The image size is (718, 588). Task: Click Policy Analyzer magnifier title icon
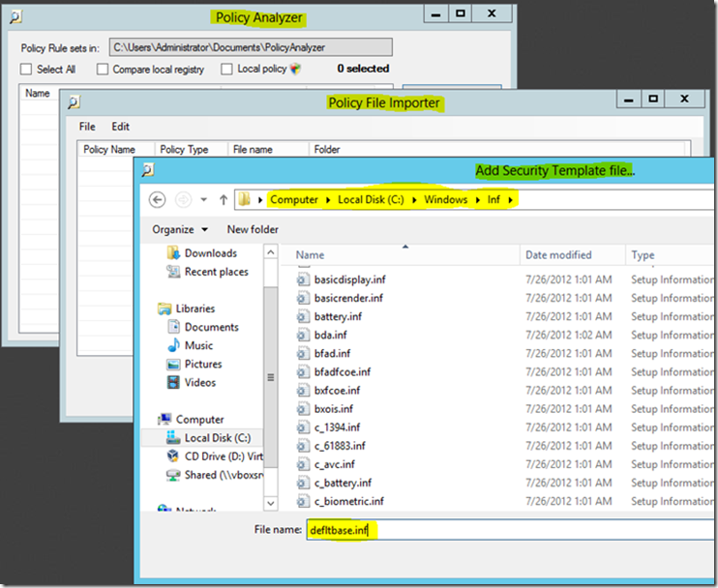click(16, 17)
